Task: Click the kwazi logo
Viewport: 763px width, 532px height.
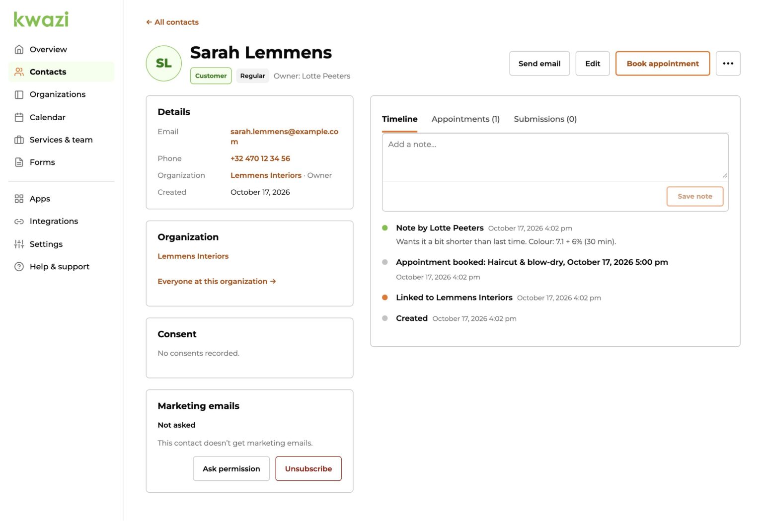Action: 41,19
